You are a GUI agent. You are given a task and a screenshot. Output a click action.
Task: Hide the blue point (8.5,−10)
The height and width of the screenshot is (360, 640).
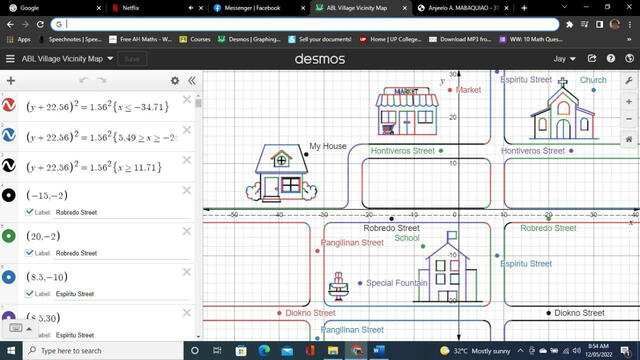[x=9, y=277]
